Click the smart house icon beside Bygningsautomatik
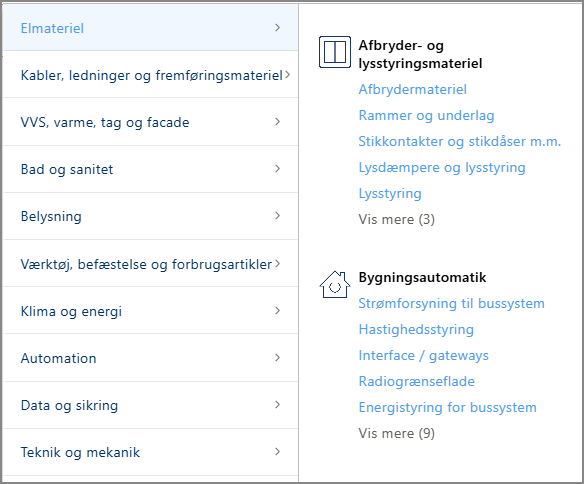 [x=334, y=284]
